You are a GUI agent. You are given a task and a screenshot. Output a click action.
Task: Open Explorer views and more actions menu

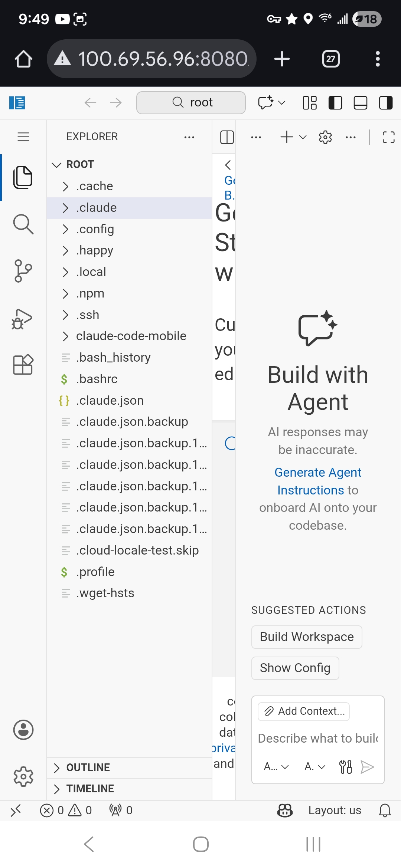(x=189, y=137)
